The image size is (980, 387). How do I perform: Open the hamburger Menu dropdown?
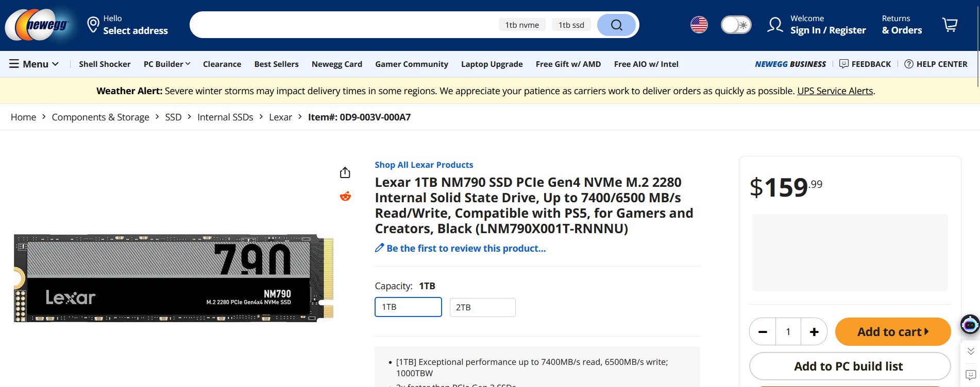click(x=34, y=64)
